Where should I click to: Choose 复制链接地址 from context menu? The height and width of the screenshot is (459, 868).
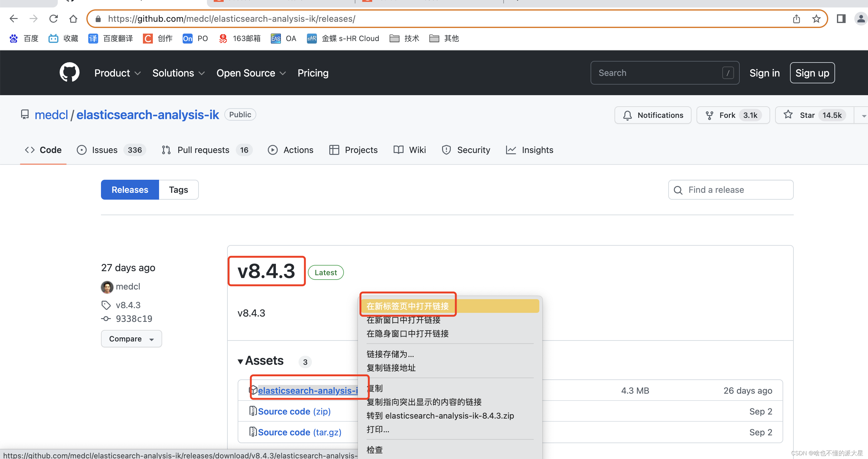tap(450, 368)
